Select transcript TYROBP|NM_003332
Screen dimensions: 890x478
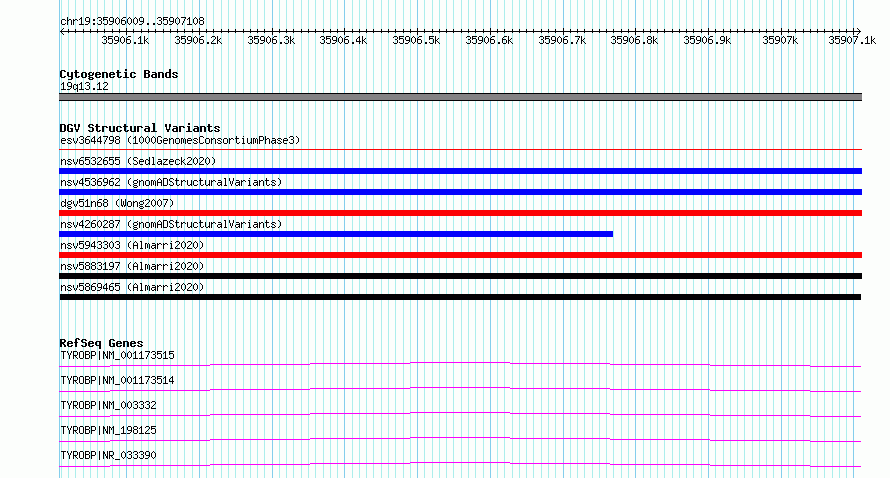pyautogui.click(x=108, y=405)
